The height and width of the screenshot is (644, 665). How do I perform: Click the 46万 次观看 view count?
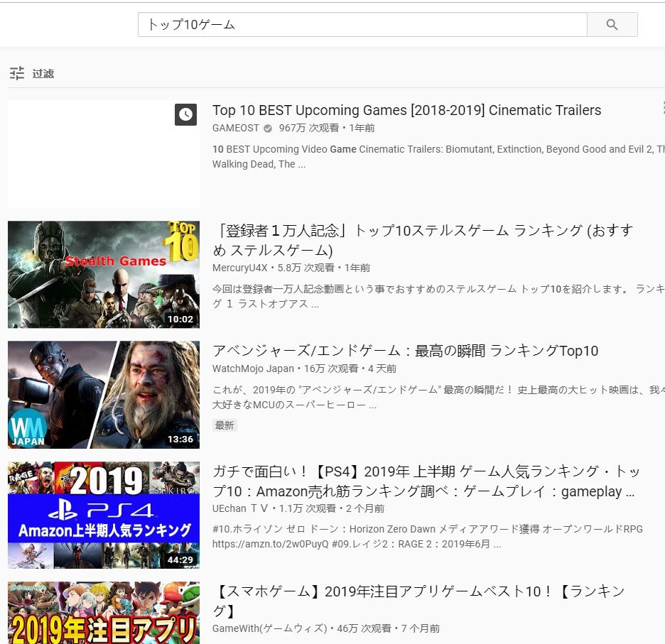click(x=364, y=628)
